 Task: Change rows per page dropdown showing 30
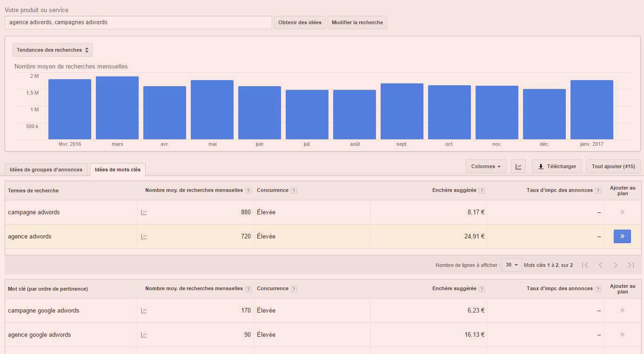tap(512, 265)
